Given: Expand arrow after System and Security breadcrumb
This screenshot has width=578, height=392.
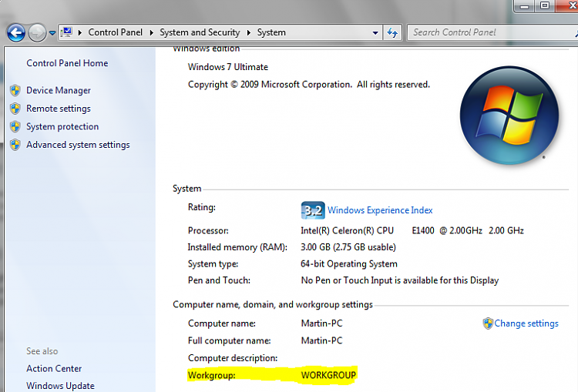Looking at the screenshot, I should tap(249, 32).
